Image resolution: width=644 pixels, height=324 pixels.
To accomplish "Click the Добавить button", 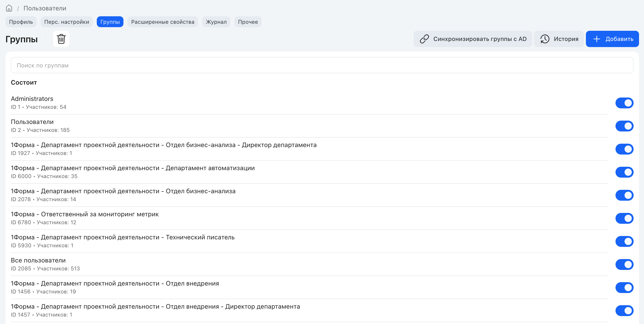I will (x=613, y=39).
